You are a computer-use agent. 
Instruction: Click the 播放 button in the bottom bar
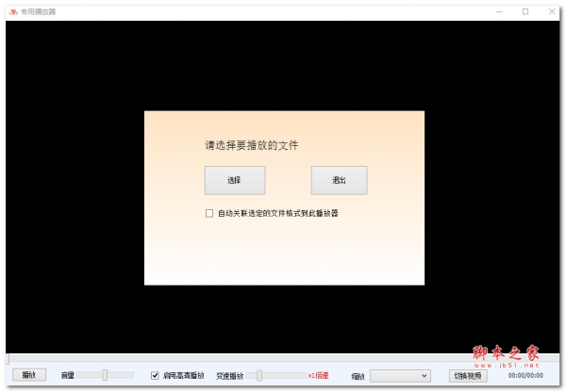[x=29, y=375]
